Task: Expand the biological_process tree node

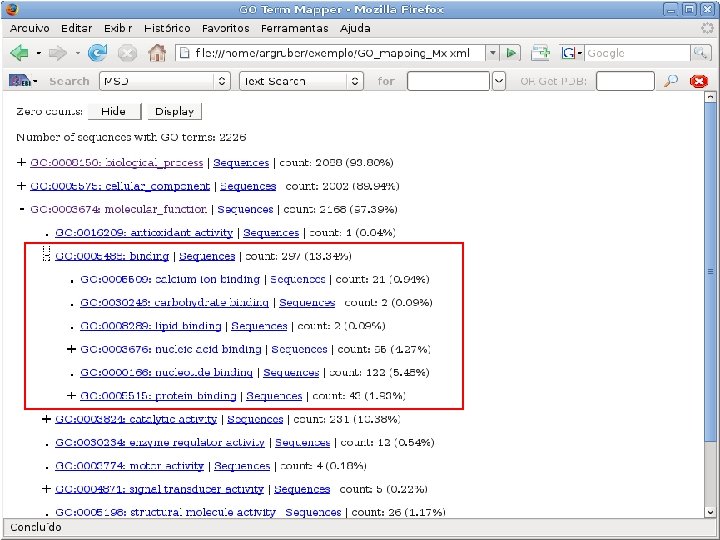Action: [x=21, y=163]
